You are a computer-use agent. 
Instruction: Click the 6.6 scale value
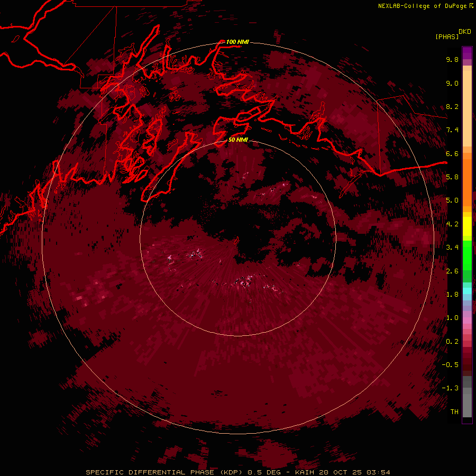452,153
